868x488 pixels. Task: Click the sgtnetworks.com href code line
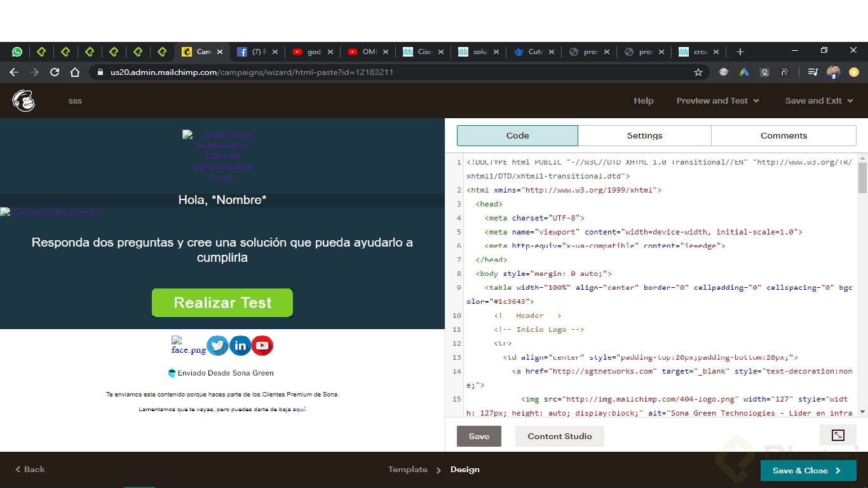658,378
